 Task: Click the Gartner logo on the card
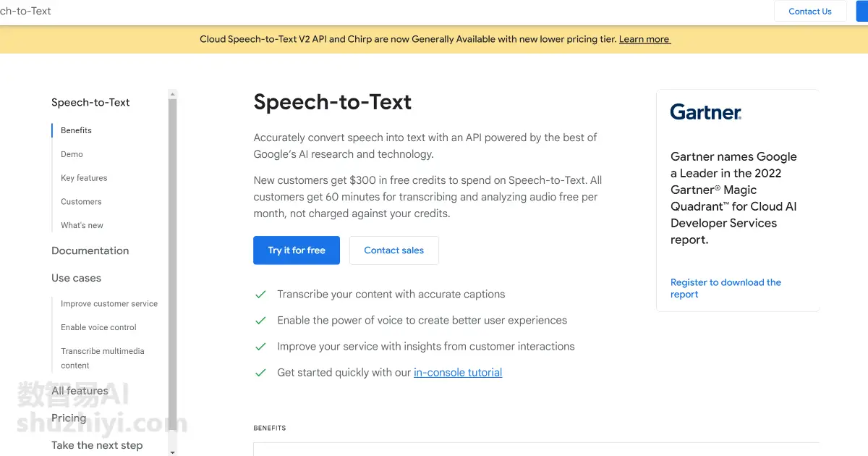click(x=706, y=112)
